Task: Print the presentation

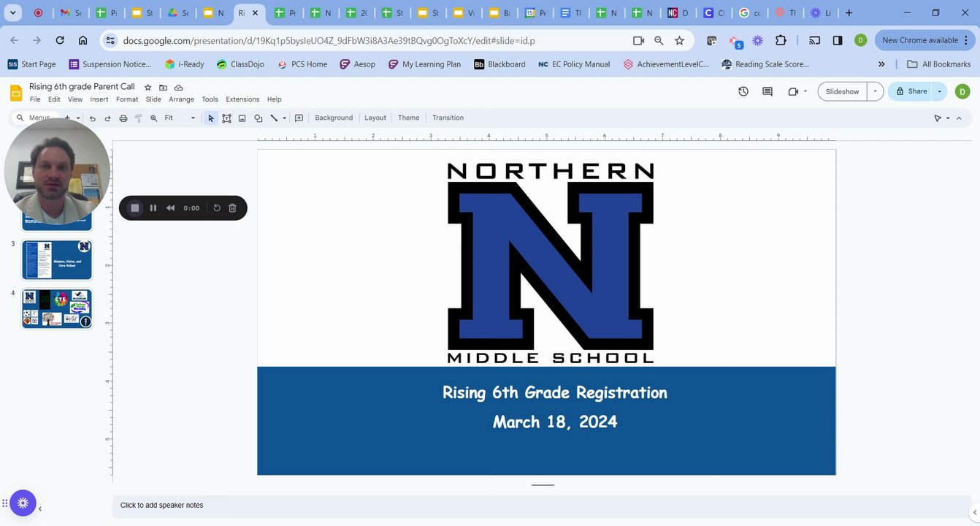Action: pos(123,118)
